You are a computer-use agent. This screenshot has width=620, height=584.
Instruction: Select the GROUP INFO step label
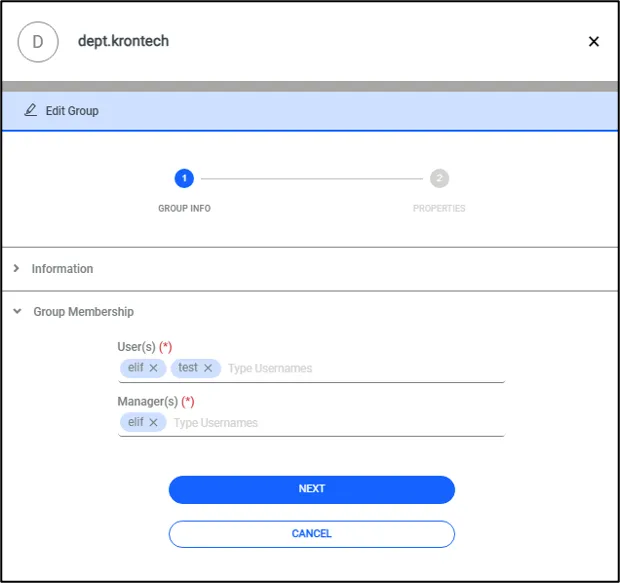point(184,209)
